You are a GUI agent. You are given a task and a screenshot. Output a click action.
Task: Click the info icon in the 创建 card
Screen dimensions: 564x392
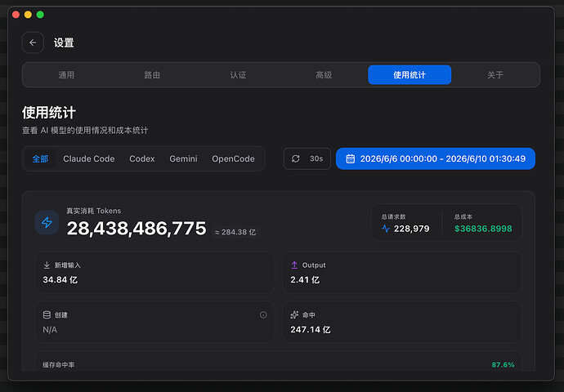[x=263, y=314]
